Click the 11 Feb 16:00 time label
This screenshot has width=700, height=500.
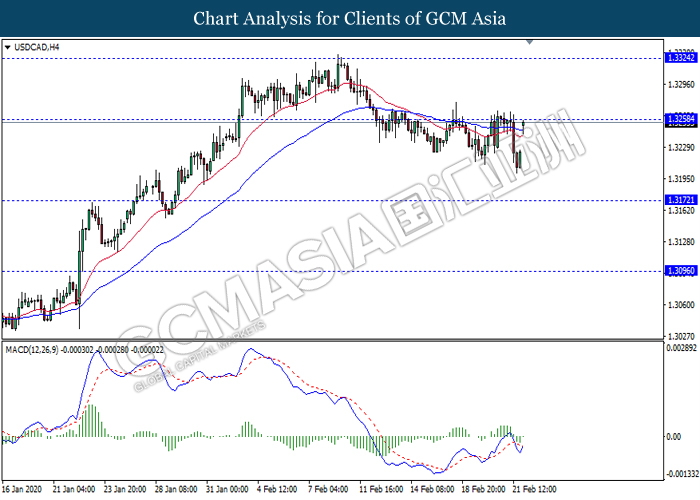click(x=381, y=489)
